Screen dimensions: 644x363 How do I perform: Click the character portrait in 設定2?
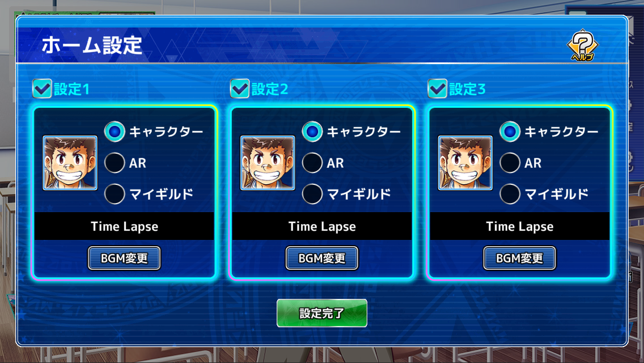pyautogui.click(x=268, y=163)
